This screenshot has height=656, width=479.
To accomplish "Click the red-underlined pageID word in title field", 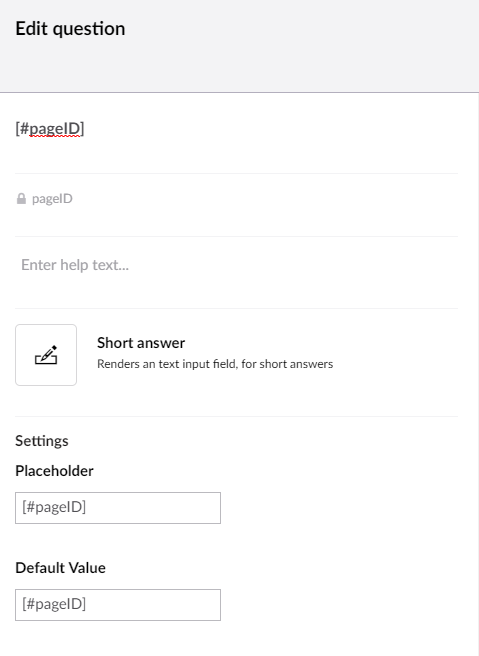I will click(x=54, y=129).
